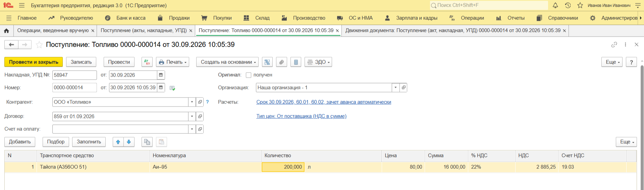Close Поступление (акты, накладные, УПД) tab
Viewport: 644px width, 190px height.
tap(191, 31)
